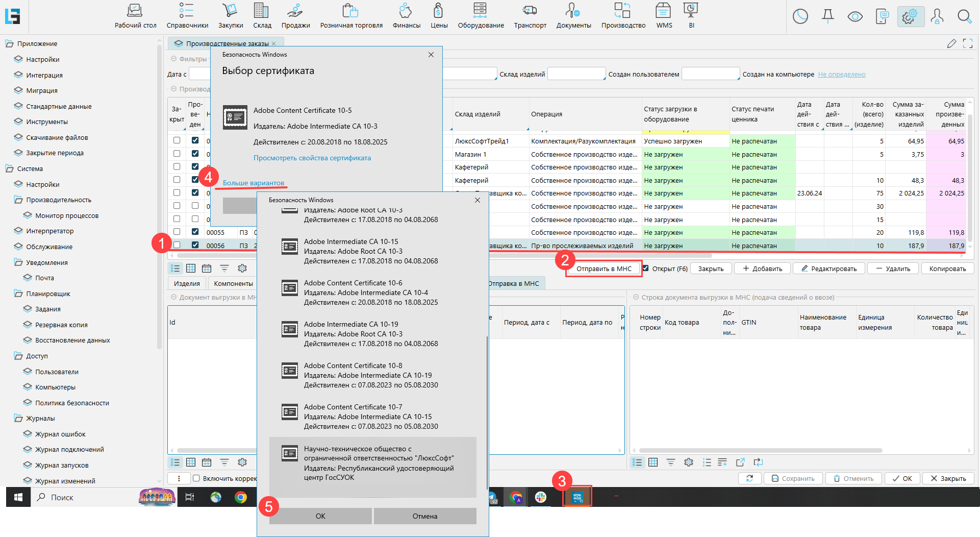Click the search magnifier icon top right

(964, 17)
